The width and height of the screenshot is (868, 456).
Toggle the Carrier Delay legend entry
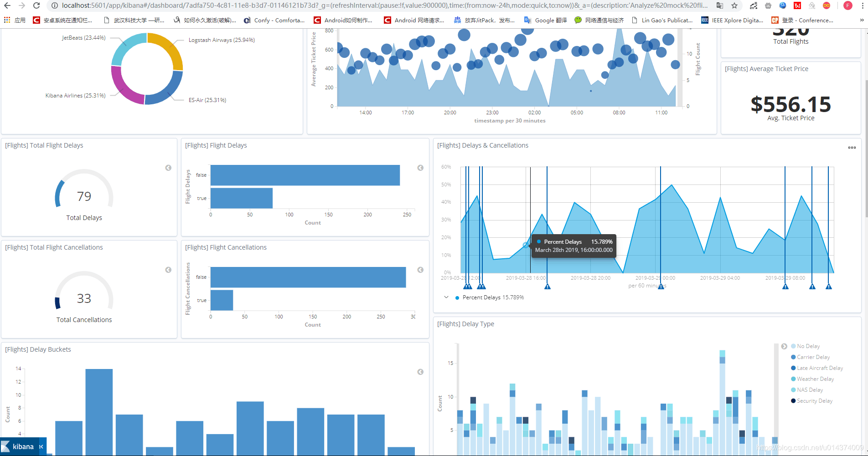(810, 357)
